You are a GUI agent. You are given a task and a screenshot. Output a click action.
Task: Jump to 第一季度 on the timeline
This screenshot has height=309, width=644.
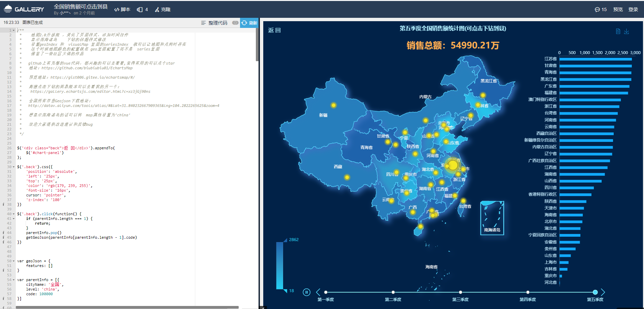point(326,292)
